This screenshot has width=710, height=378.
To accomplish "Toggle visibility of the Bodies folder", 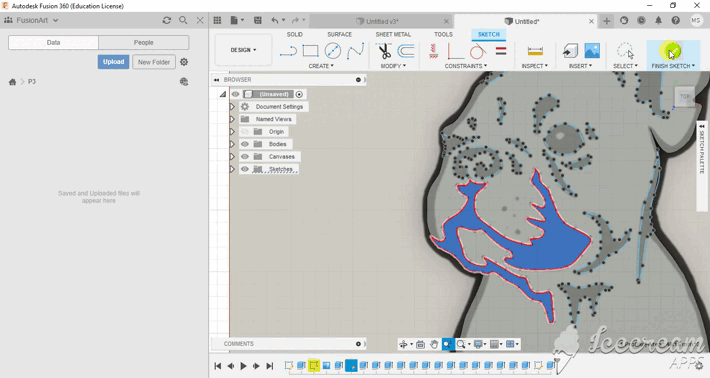I will point(245,144).
